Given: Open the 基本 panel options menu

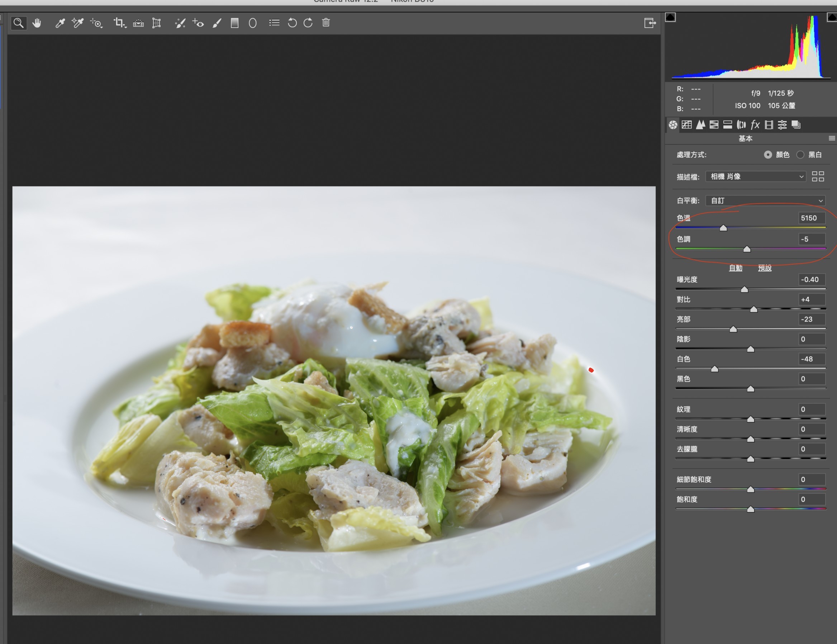Looking at the screenshot, I should (x=832, y=138).
